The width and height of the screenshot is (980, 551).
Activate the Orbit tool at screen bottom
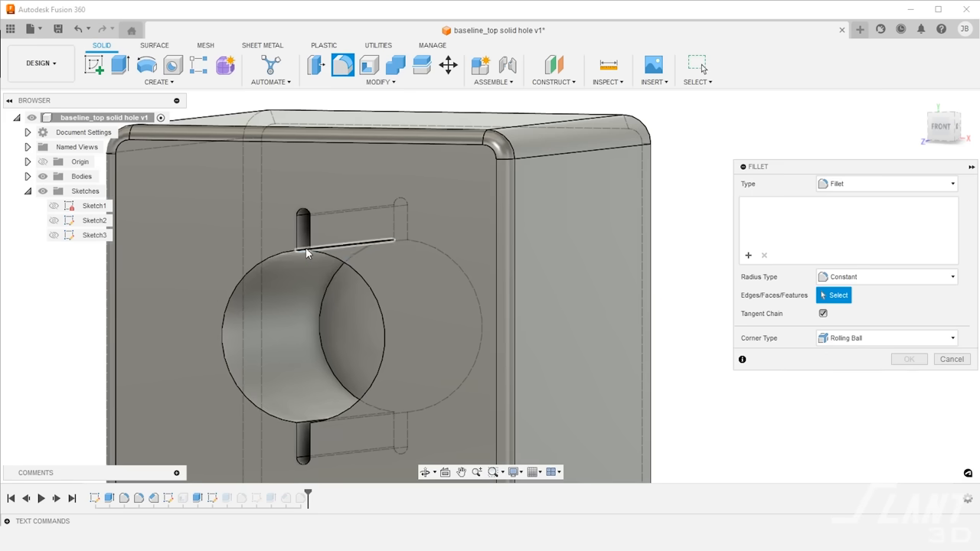click(426, 471)
